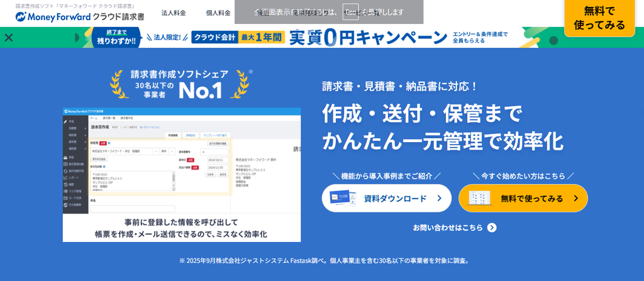
Task: Click the caption 帳票を作成・メール送信できるので、ミスなく効率化
Action: [x=181, y=234]
